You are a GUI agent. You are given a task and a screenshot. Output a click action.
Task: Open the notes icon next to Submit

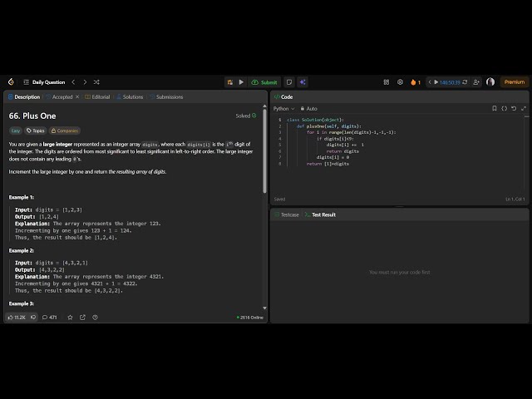coord(289,82)
